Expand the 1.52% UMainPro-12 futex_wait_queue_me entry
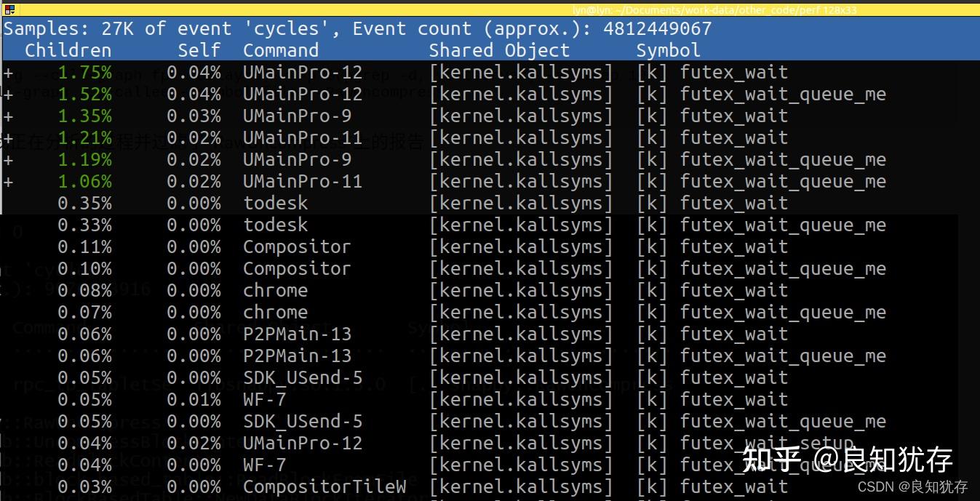980x501 pixels. 8,95
